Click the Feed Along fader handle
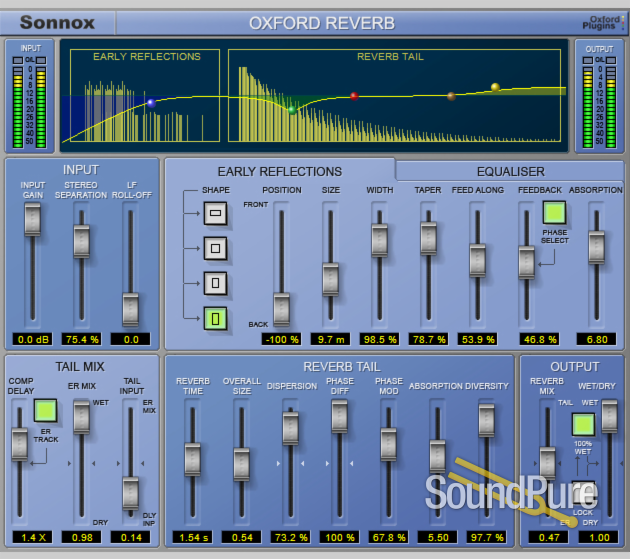This screenshot has height=559, width=630. [x=478, y=260]
